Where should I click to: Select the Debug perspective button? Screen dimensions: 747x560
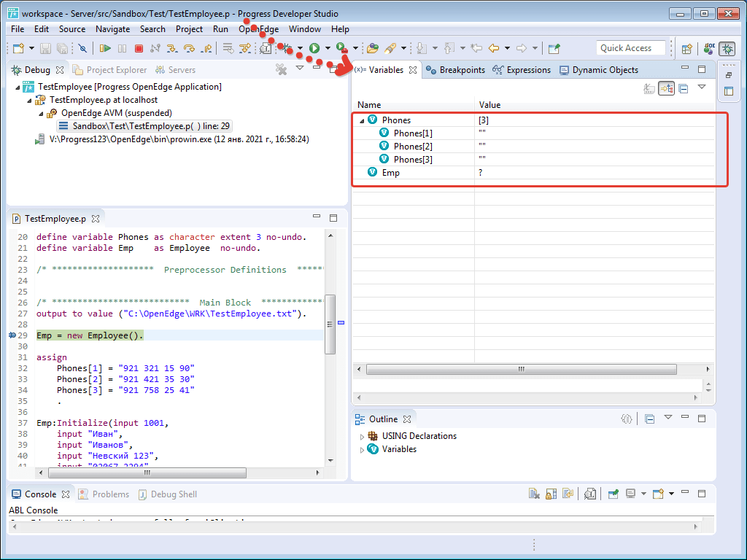click(727, 49)
